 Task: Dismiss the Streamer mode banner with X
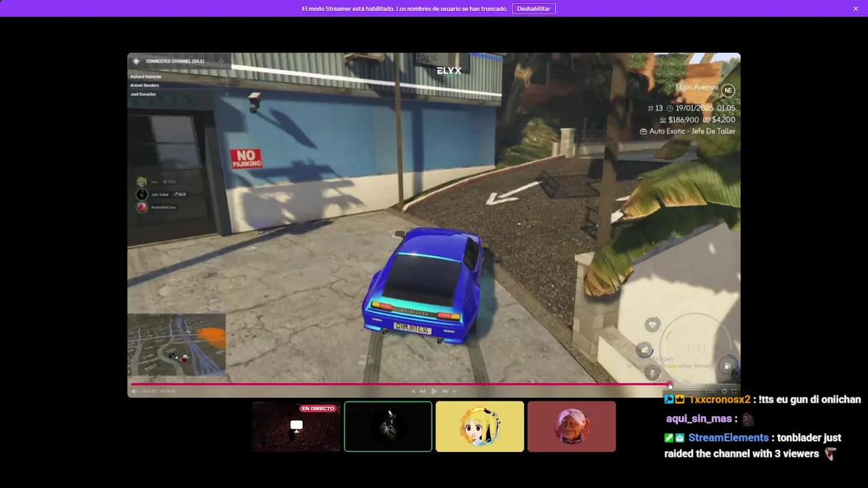[856, 9]
